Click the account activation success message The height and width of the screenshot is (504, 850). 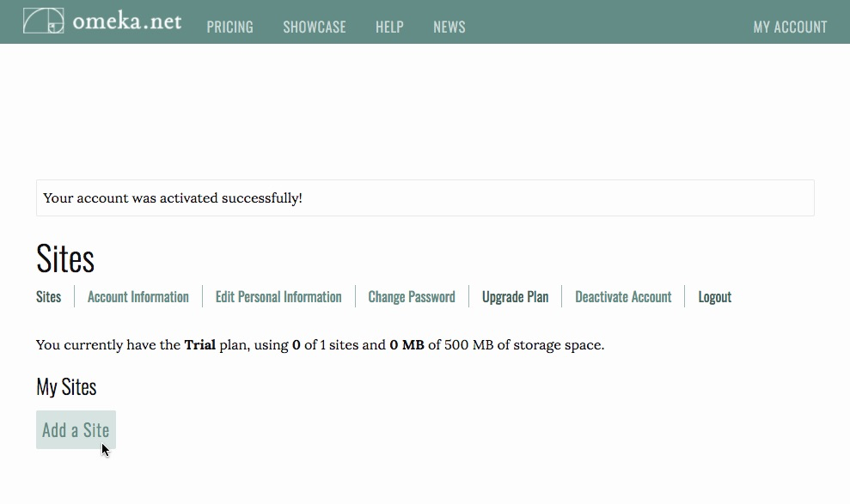[x=172, y=197]
